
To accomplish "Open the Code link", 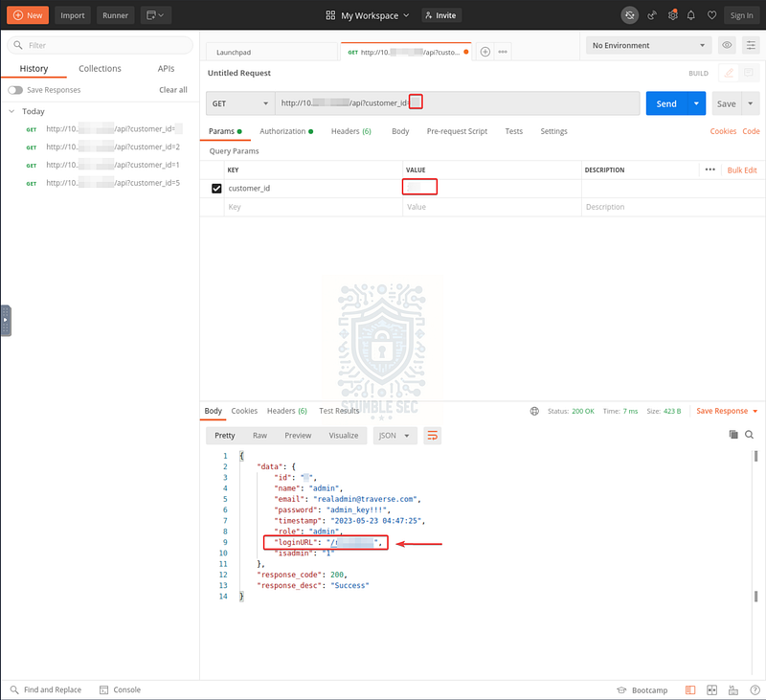I will (x=751, y=131).
